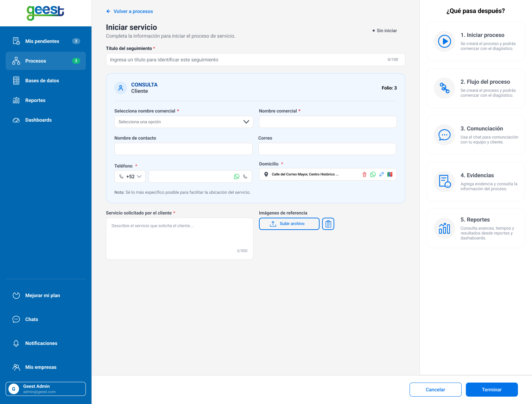Click the Dashboards gauge icon
This screenshot has width=532, height=404.
coord(16,120)
